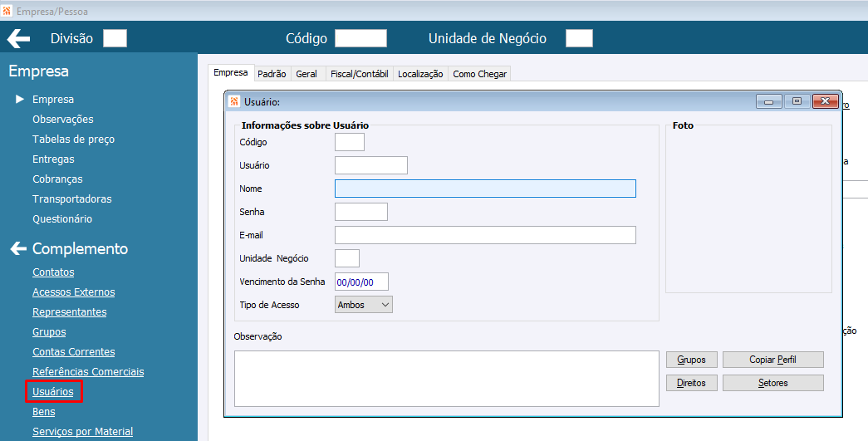Open the Grupos sidebar link
Screen dimensions: 868x441
coord(49,332)
